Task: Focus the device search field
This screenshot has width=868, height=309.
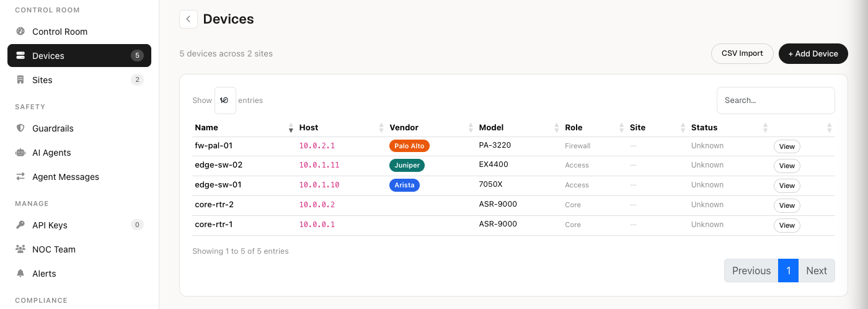Action: pyautogui.click(x=776, y=101)
